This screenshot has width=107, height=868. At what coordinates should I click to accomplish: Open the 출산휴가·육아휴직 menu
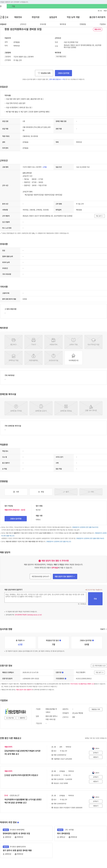coord(97,17)
